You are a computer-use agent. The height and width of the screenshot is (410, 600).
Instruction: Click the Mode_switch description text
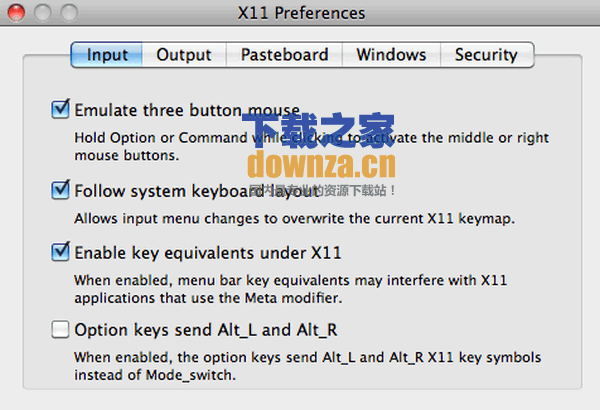point(308,366)
